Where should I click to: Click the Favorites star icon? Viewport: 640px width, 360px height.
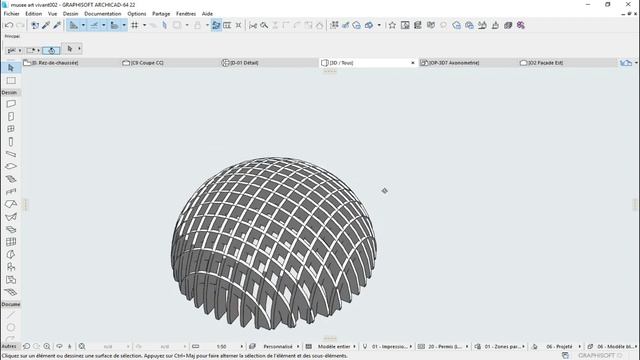392,25
